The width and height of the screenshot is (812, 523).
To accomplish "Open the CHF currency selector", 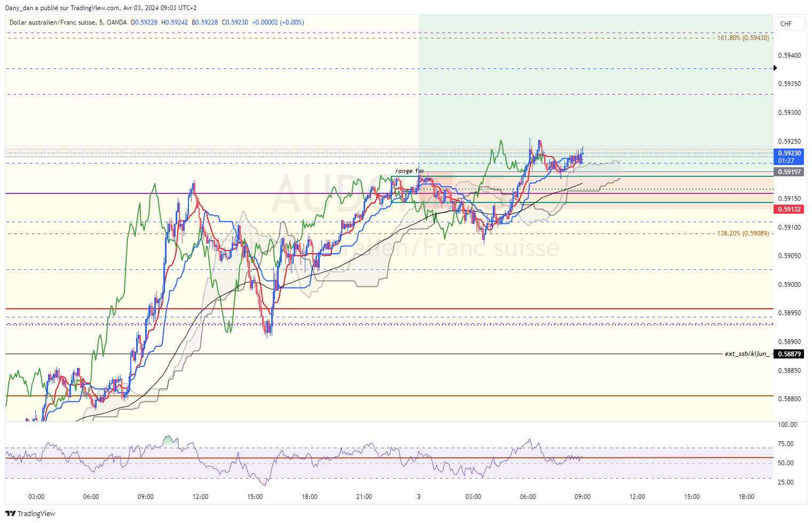I will pos(789,24).
